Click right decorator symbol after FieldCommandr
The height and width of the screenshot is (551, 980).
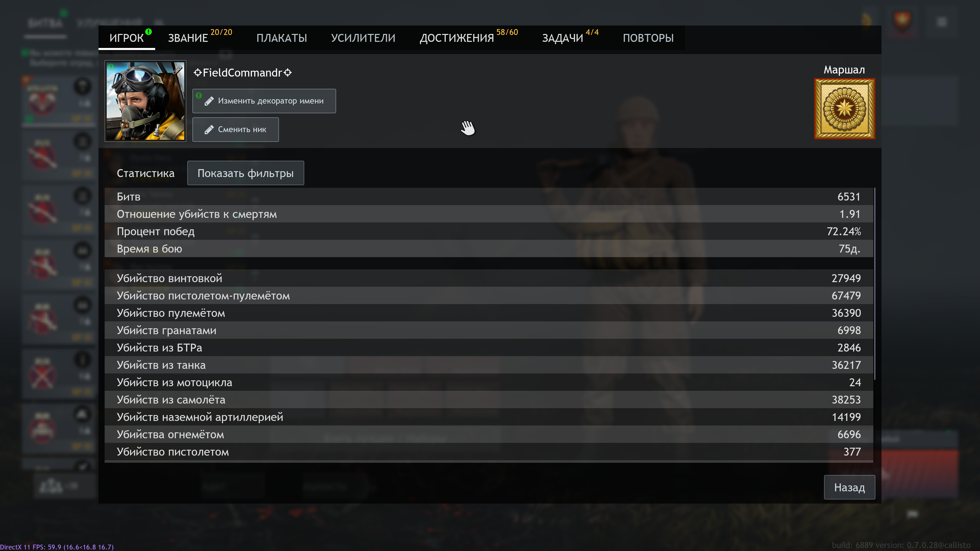tap(288, 73)
